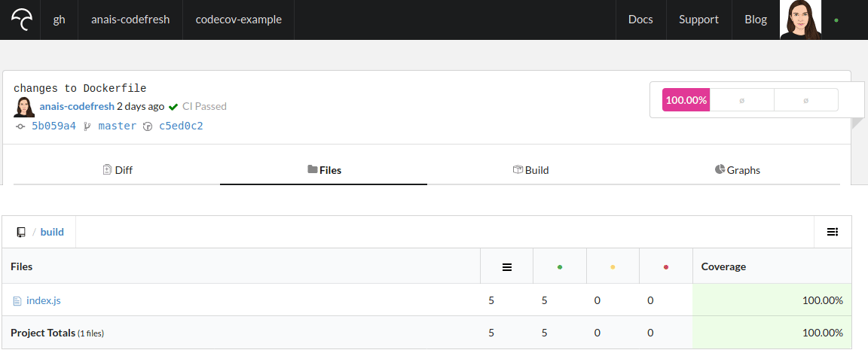
Task: Sort by green covered lines dot
Action: pyautogui.click(x=559, y=266)
